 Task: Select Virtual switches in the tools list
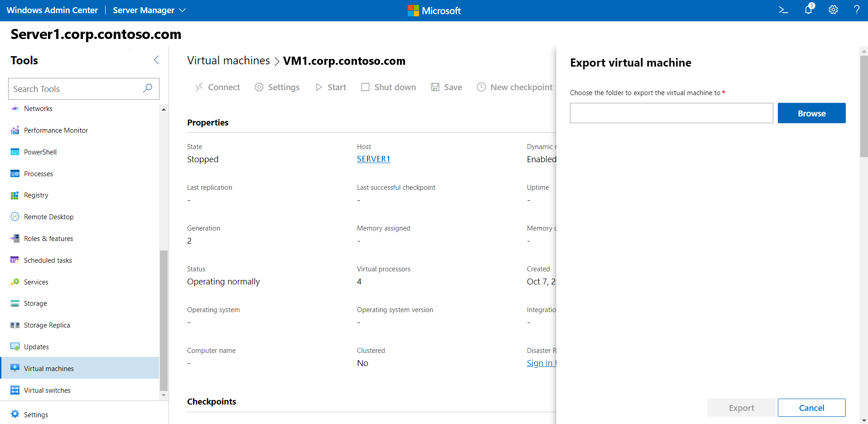(x=47, y=390)
